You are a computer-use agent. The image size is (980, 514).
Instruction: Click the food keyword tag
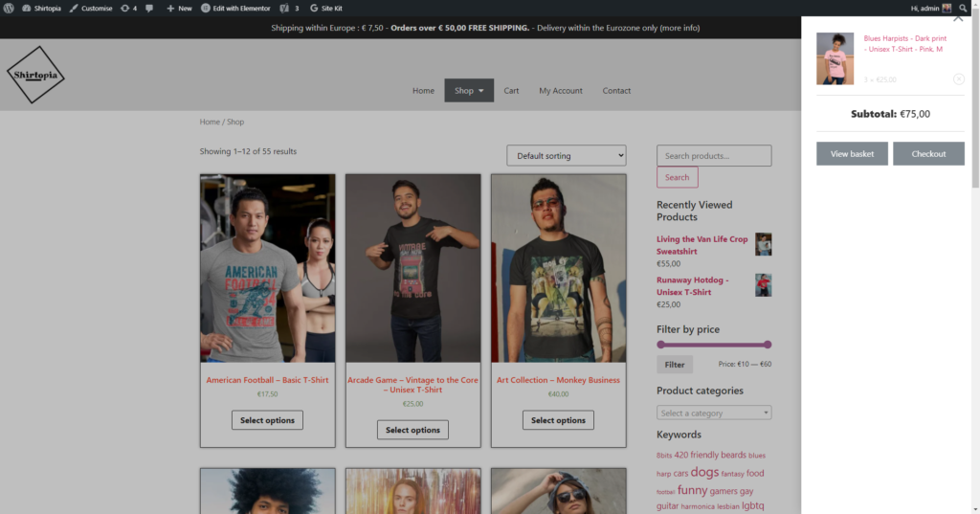coord(755,474)
